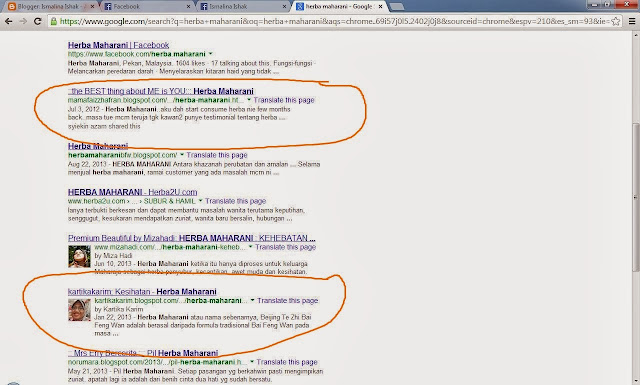Open the HERBA MAHARANI - Herba2U.com result
This screenshot has height=385, width=640.
tap(133, 192)
